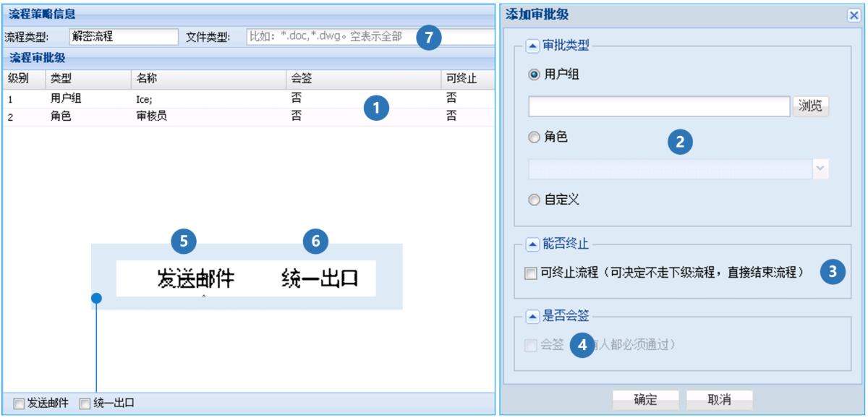Collapse the 审批类型 section

[532, 46]
